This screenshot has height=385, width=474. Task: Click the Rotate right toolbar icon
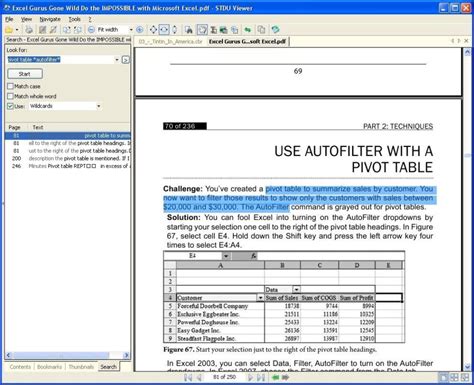[x=78, y=30]
